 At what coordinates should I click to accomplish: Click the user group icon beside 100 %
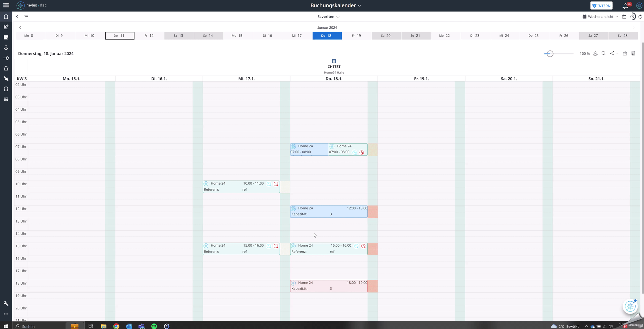(595, 54)
